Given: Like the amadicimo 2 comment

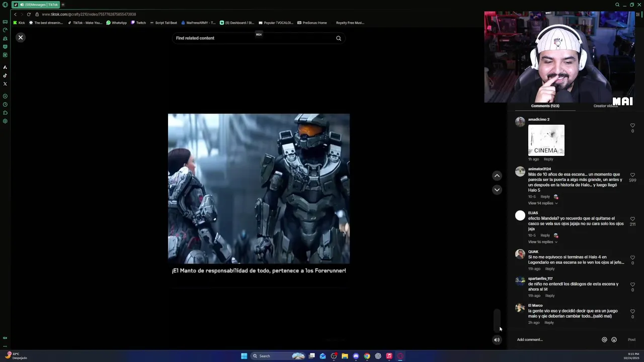Looking at the screenshot, I should [632, 125].
